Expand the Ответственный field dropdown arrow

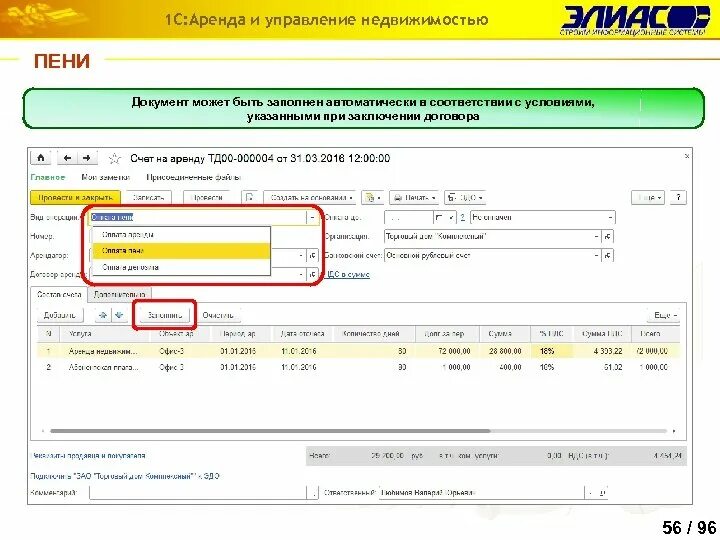coord(591,493)
